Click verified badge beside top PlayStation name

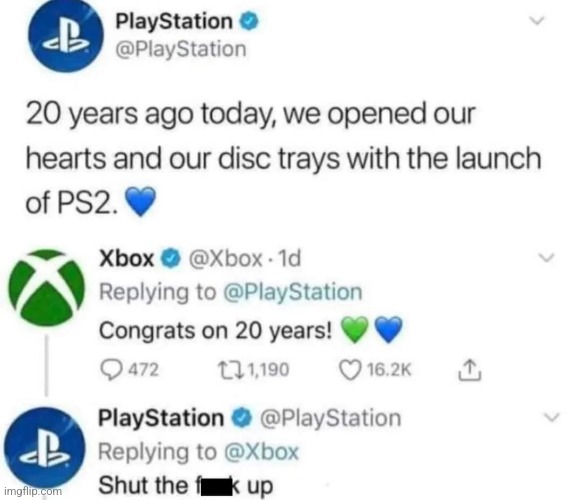(x=249, y=21)
